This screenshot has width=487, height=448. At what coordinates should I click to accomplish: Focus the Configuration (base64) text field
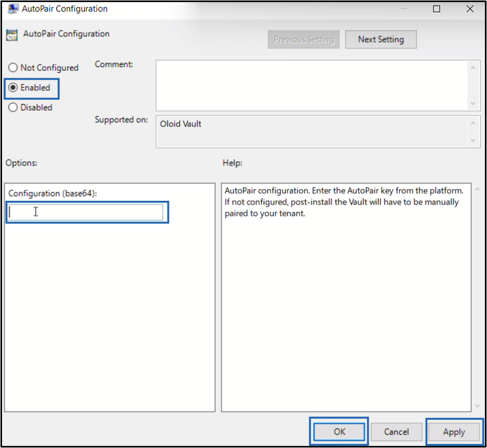pyautogui.click(x=85, y=212)
